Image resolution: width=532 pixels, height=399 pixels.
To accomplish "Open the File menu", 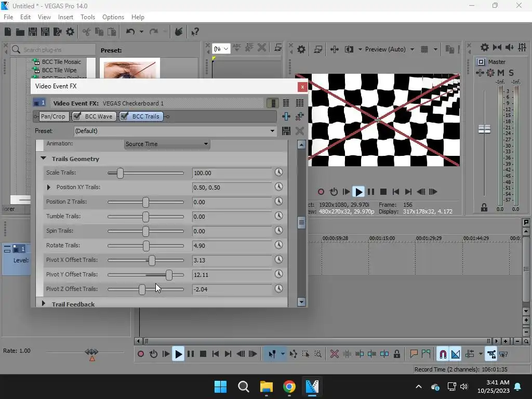I will (8, 17).
